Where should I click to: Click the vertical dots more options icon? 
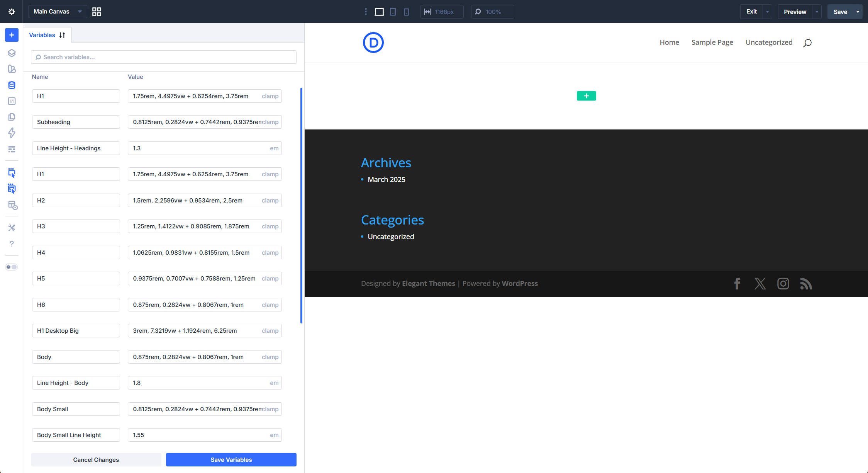point(365,12)
